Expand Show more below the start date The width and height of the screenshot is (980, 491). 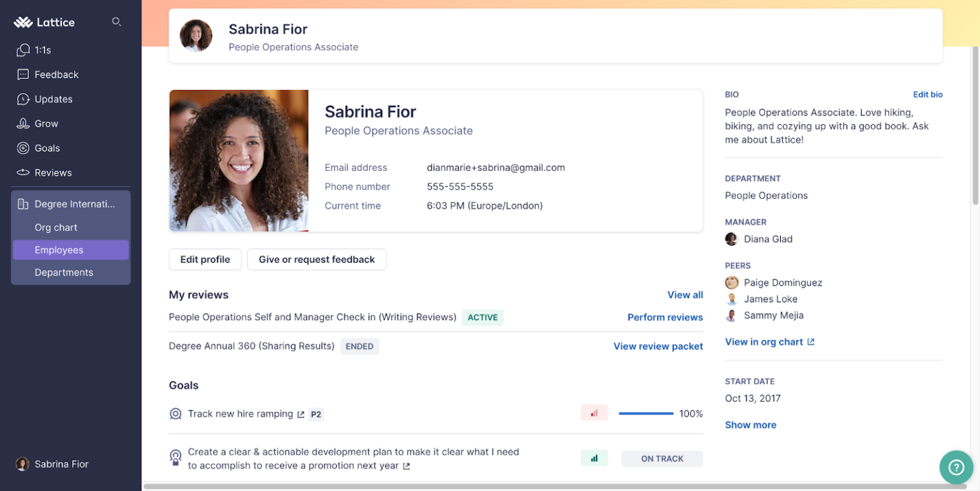click(x=750, y=425)
